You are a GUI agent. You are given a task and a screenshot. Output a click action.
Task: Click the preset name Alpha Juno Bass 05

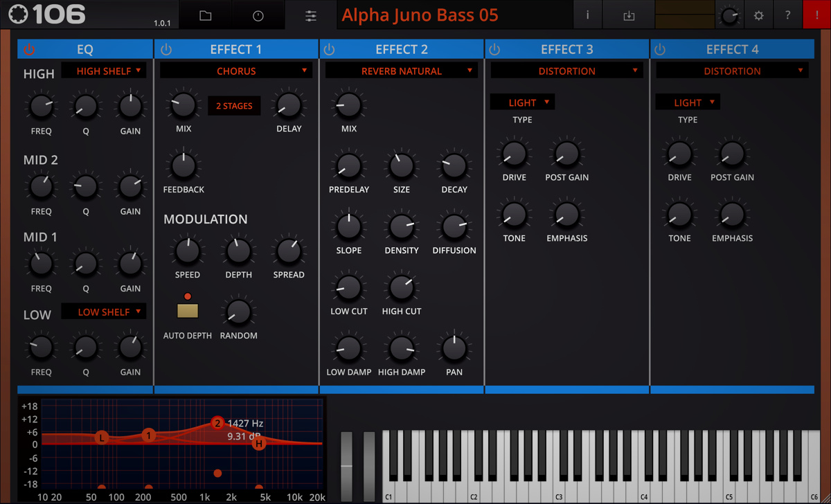[419, 15]
